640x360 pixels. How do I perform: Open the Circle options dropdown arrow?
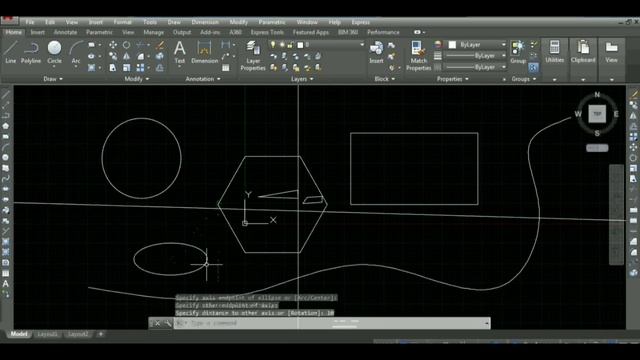54,67
